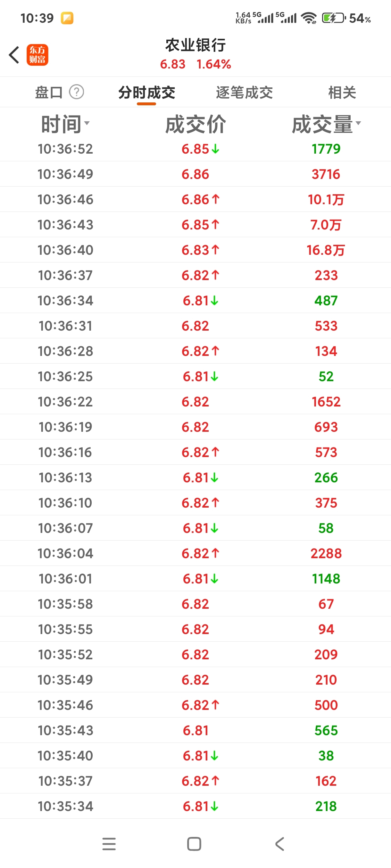The image size is (391, 868).
Task: Select the 10:36:40 row with 16.8万 volume
Action: coord(195,250)
